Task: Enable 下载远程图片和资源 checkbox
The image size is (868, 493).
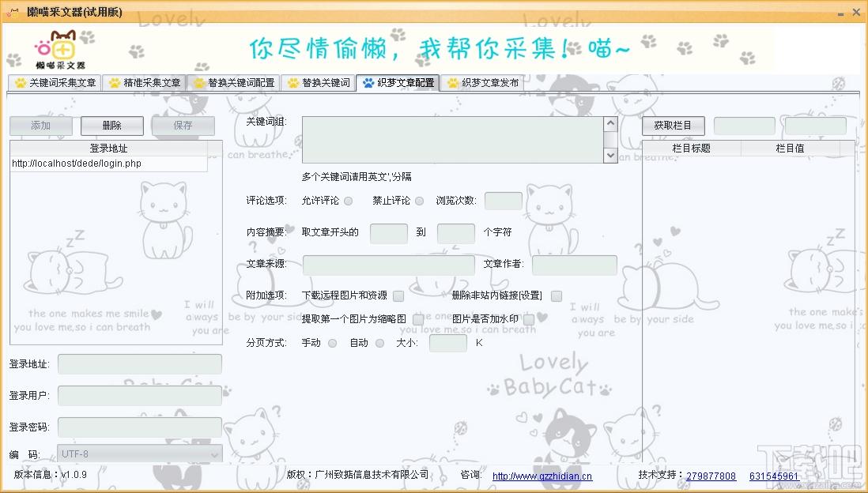Action: [x=398, y=295]
